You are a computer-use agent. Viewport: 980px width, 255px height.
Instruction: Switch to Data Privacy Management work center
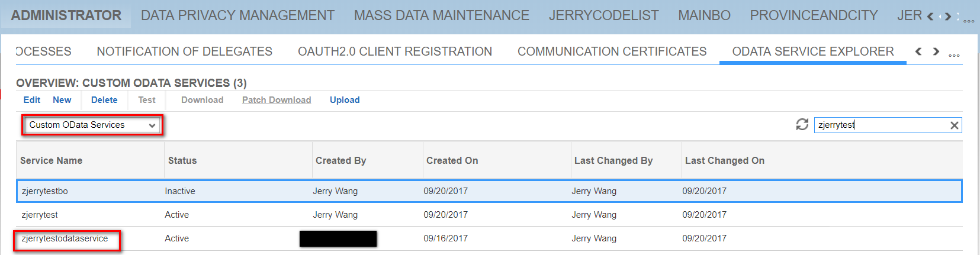(237, 15)
